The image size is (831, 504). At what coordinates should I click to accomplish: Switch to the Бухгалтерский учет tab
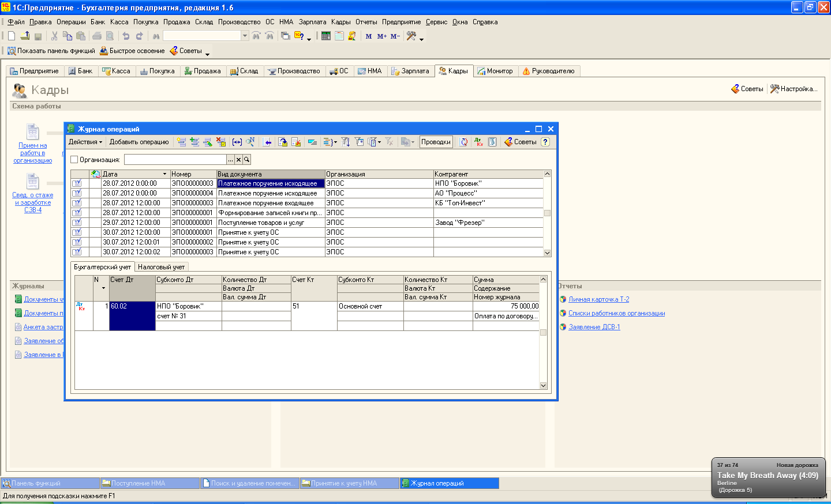pyautogui.click(x=102, y=267)
